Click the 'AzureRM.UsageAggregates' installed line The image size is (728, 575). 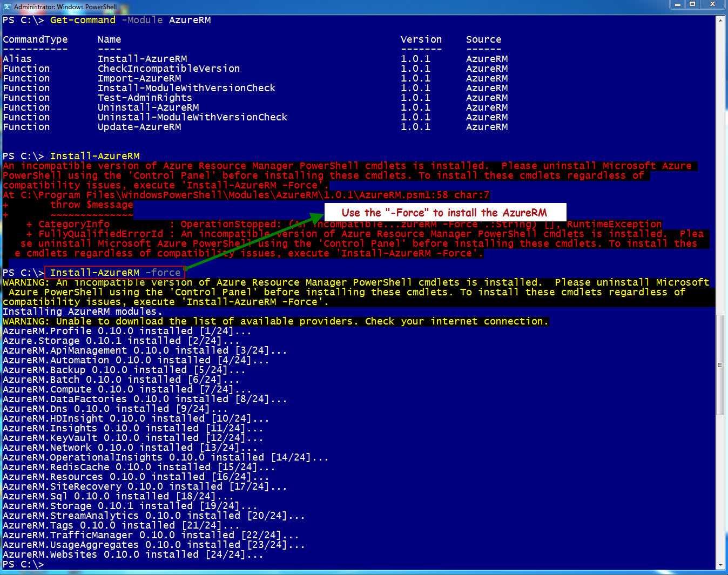153,545
